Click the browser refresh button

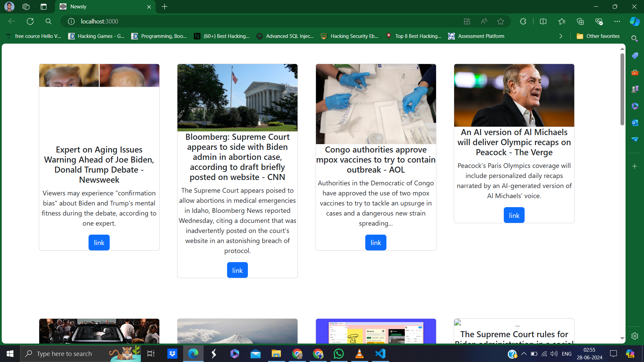[x=30, y=21]
